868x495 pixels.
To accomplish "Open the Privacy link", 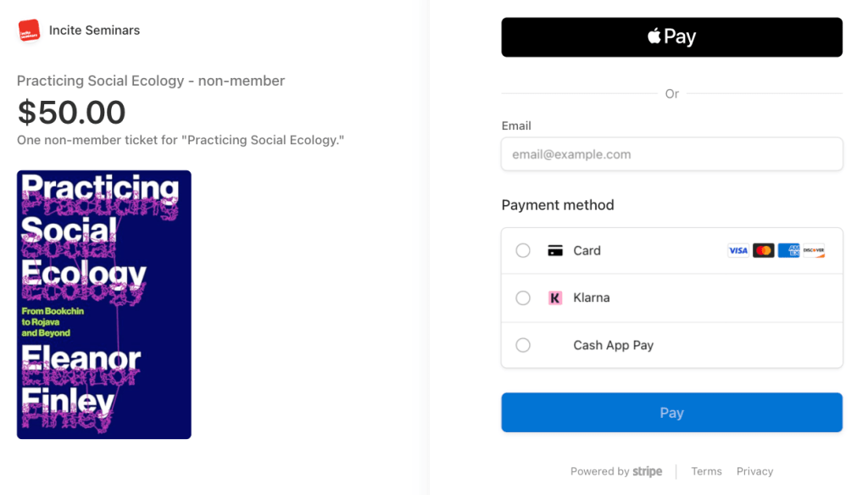I will pos(754,471).
